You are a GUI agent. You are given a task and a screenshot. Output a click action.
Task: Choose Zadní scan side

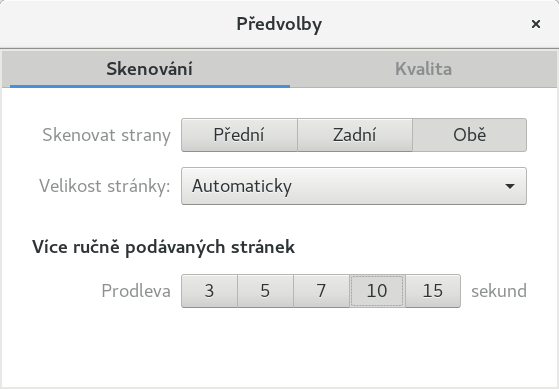(355, 135)
